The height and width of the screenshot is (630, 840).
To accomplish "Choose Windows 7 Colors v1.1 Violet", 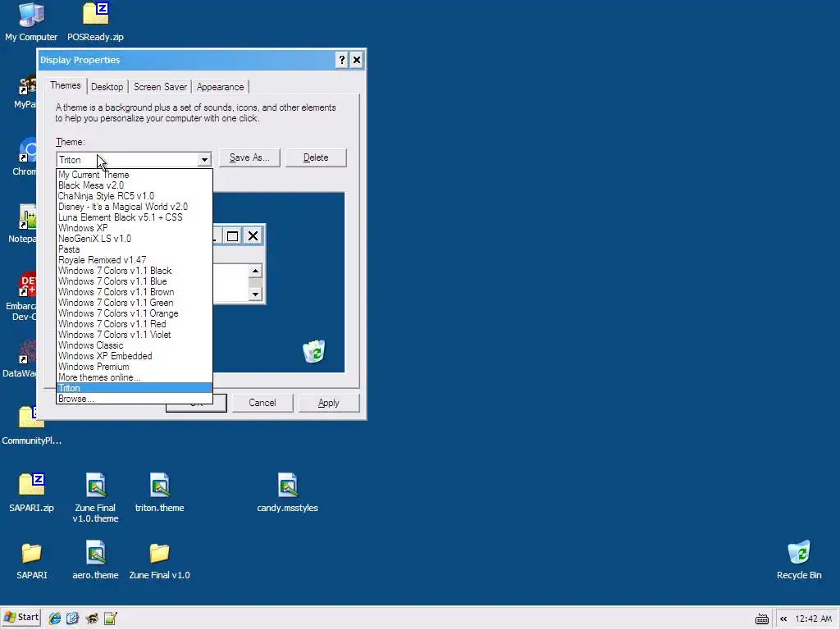I will [134, 335].
